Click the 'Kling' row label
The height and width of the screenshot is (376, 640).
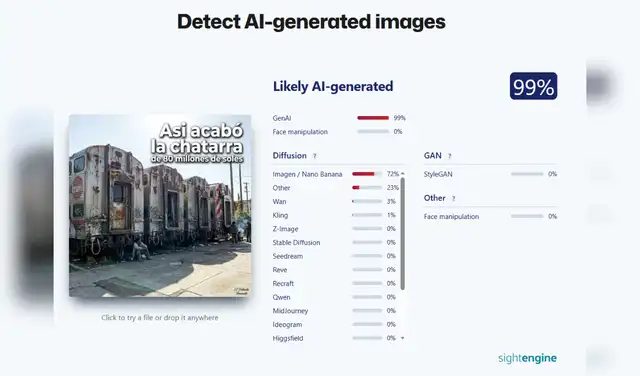pyautogui.click(x=280, y=215)
